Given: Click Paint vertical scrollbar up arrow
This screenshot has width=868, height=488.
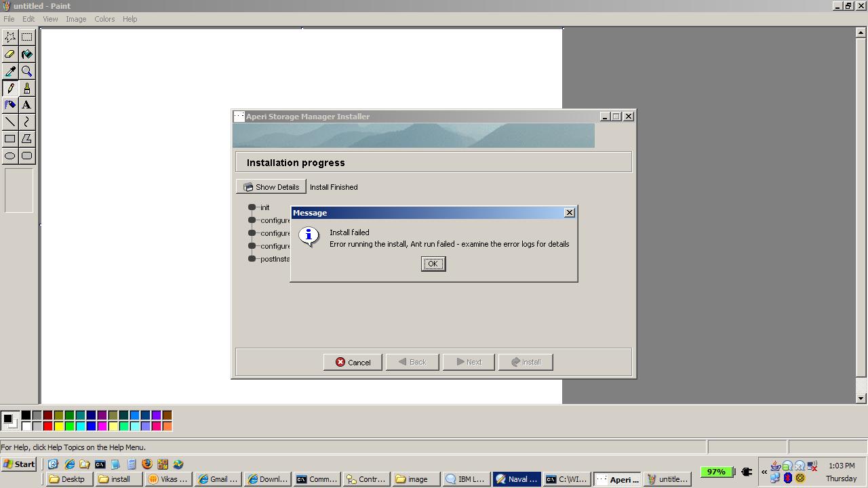Looking at the screenshot, I should tap(861, 33).
